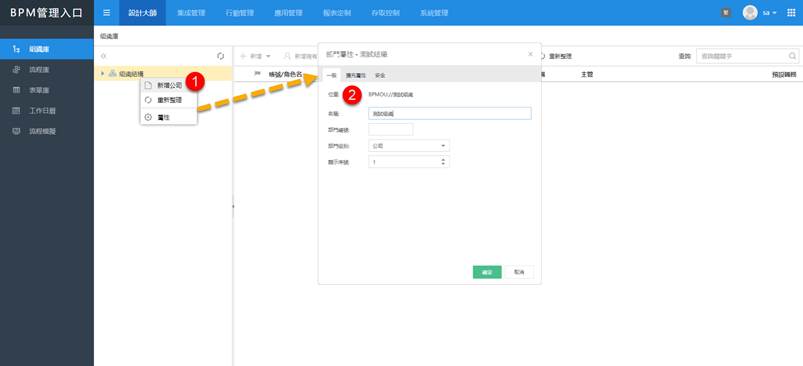Click the user avatar picture

tap(750, 13)
